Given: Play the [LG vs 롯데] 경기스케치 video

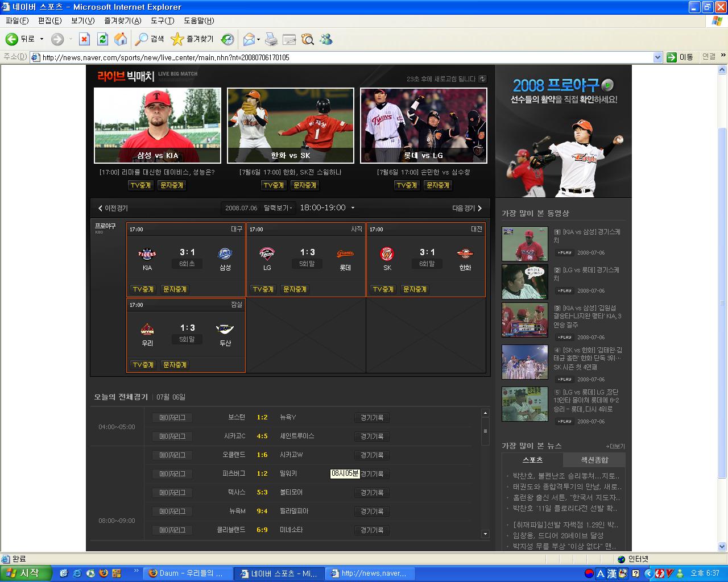Looking at the screenshot, I should (x=565, y=290).
